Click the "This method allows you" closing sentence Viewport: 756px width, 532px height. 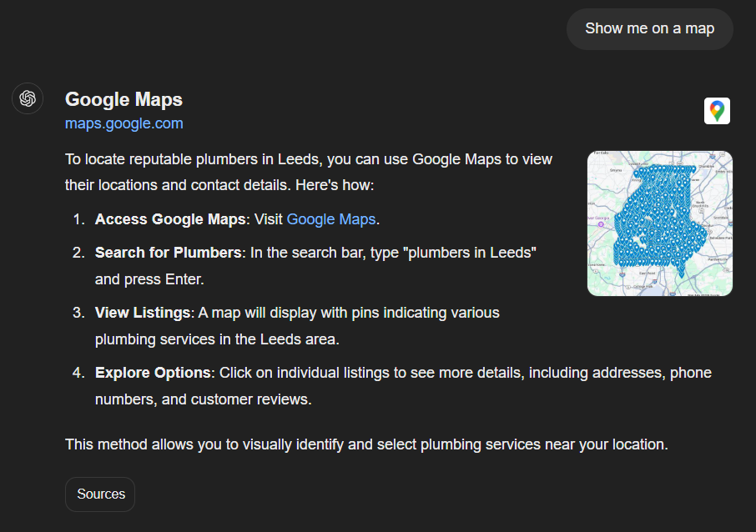pos(366,444)
